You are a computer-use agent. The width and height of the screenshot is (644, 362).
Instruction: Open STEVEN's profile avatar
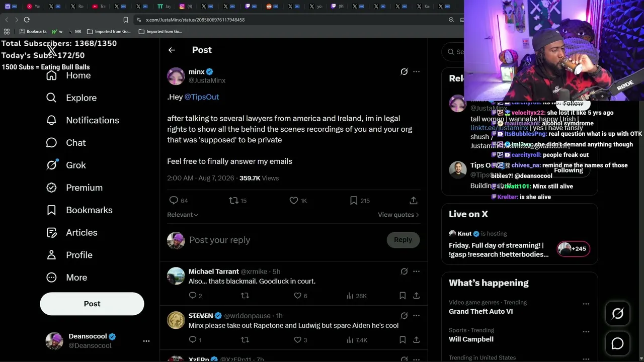[176, 320]
